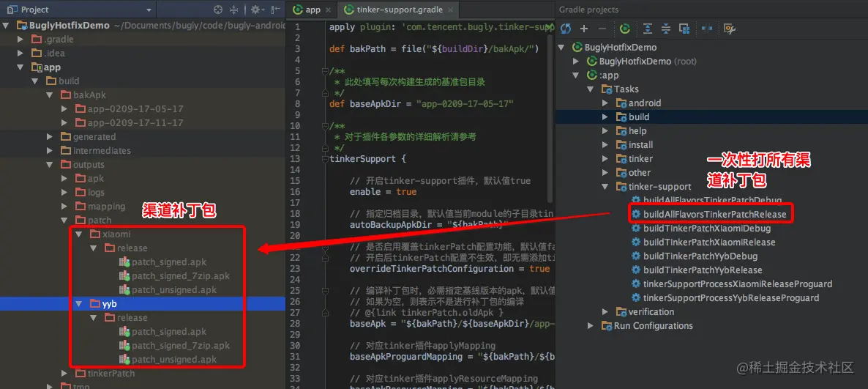Screen dimensions: 868x389
Task: Select tinkerSupportProcessYybReleaseProguard task
Action: (x=730, y=298)
